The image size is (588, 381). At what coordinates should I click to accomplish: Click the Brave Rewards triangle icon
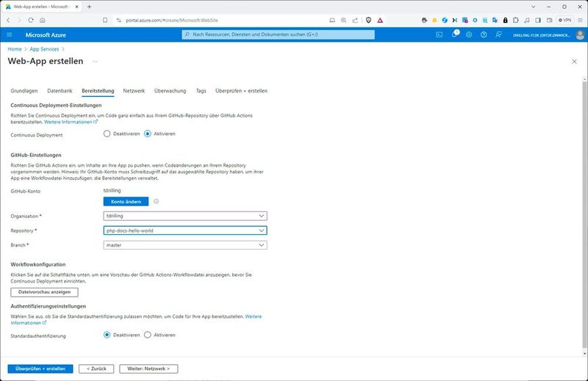pyautogui.click(x=380, y=21)
